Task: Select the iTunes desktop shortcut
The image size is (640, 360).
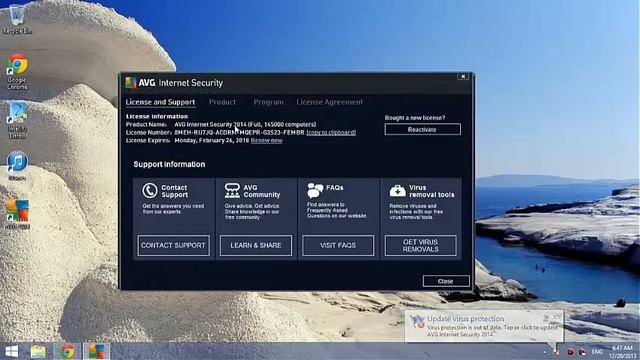Action: tap(17, 166)
